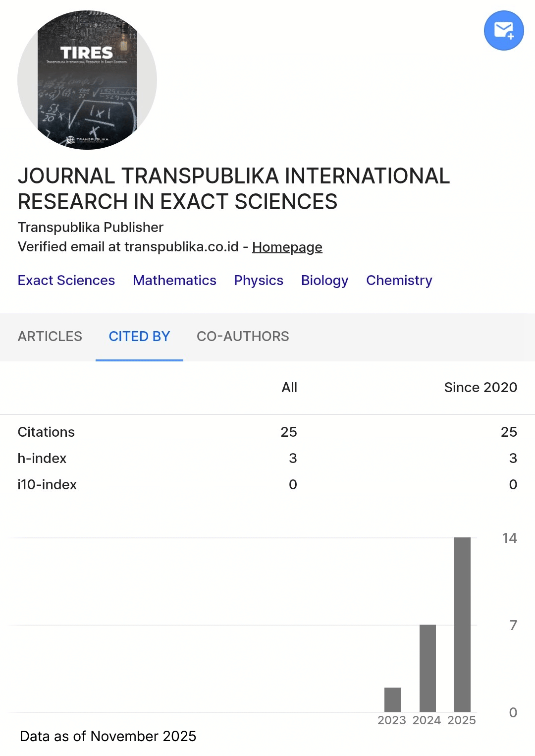The width and height of the screenshot is (535, 756).
Task: Click the 2024 citations bar
Action: coord(428,668)
